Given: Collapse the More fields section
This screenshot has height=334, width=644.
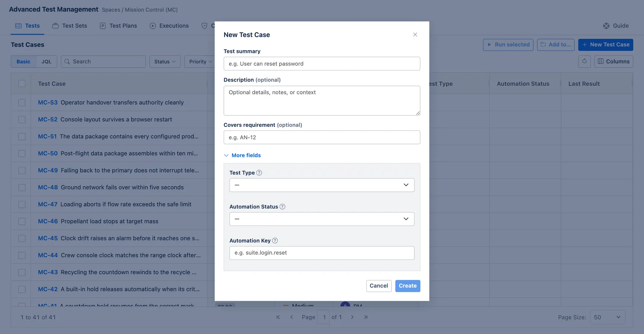Looking at the screenshot, I should (x=242, y=155).
